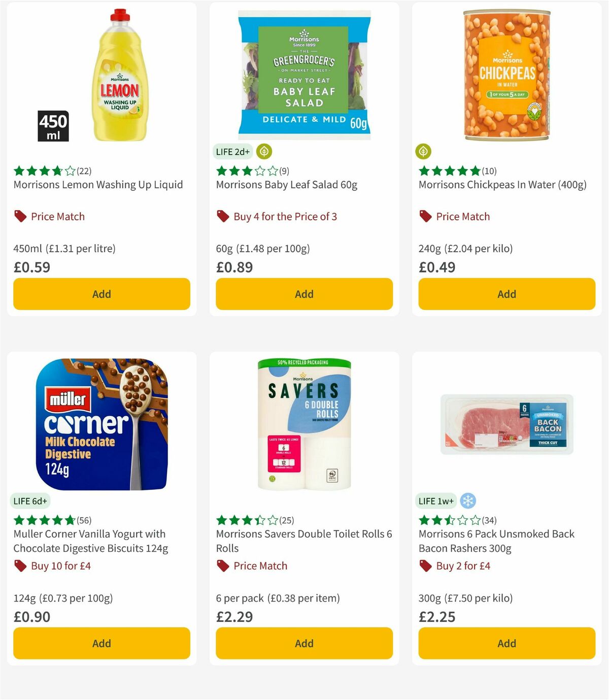The width and height of the screenshot is (609, 700).
Task: Click the red tag icon next to Buy 10 for £4
Action: click(x=19, y=565)
